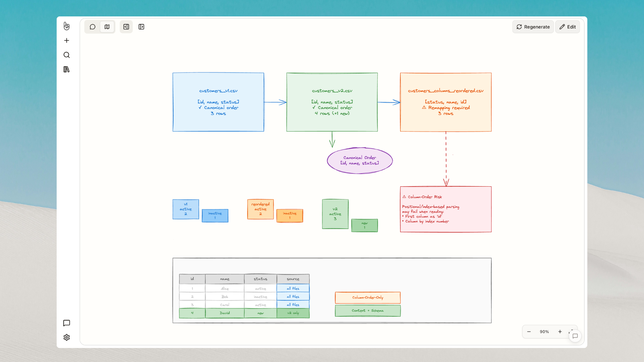Switch to map canvas view toggle
Image resolution: width=644 pixels, height=362 pixels.
coord(107,27)
